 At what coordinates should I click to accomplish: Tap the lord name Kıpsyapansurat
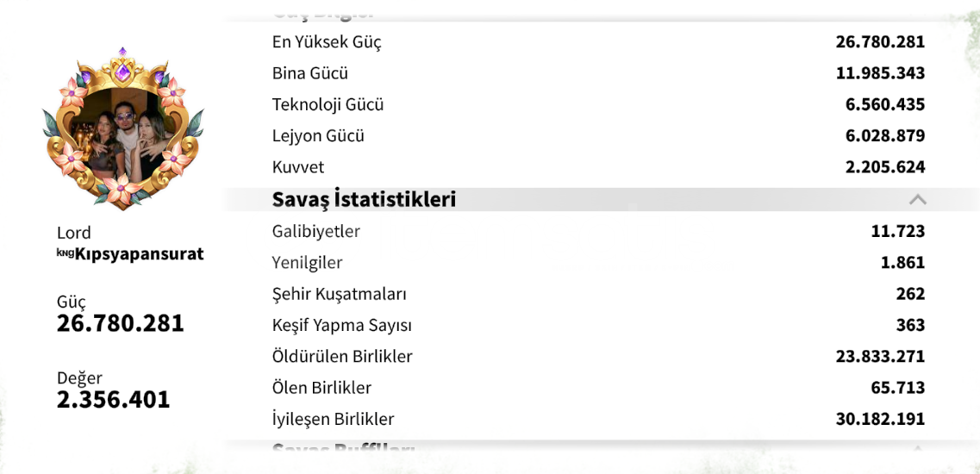coord(139,254)
